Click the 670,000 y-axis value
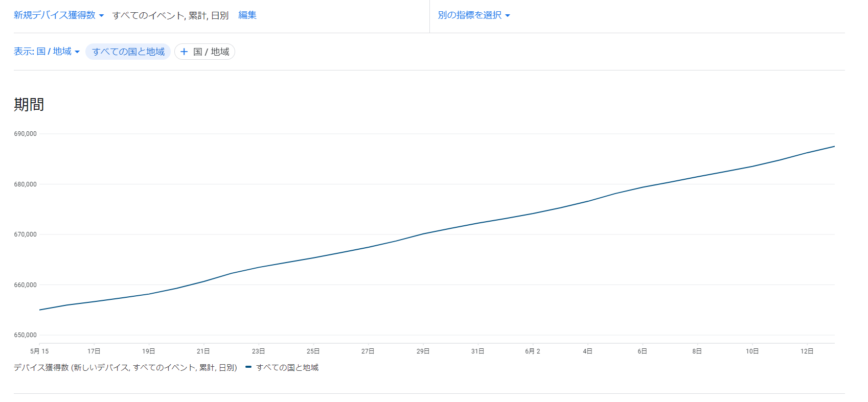 click(x=25, y=234)
